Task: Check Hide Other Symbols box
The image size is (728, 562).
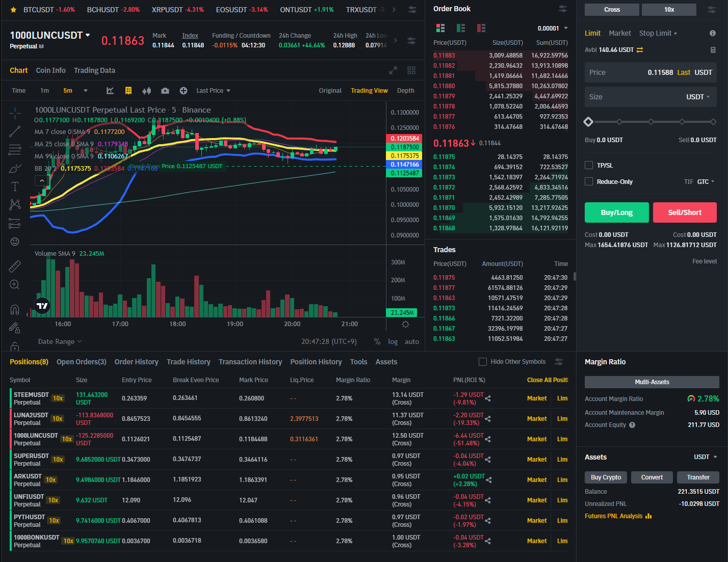Action: pyautogui.click(x=483, y=362)
